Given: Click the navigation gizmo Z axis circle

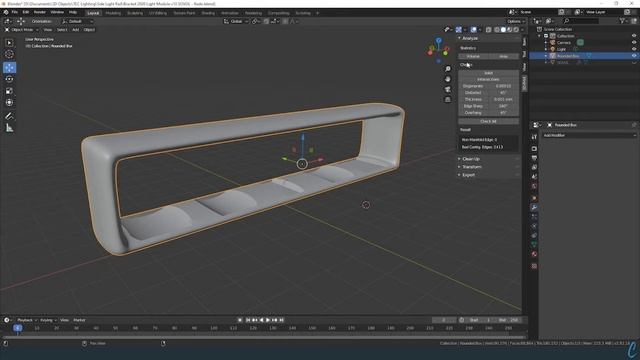Looking at the screenshot, I should pos(439,41).
